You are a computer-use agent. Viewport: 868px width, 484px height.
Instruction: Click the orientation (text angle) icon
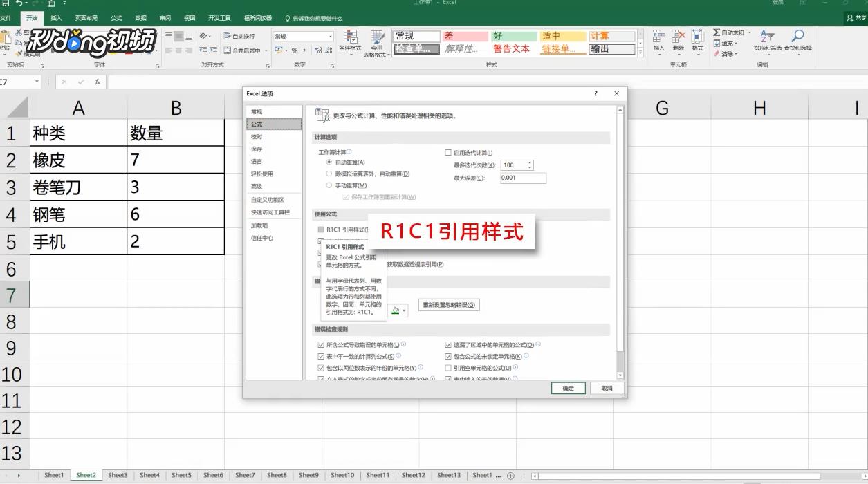click(203, 36)
